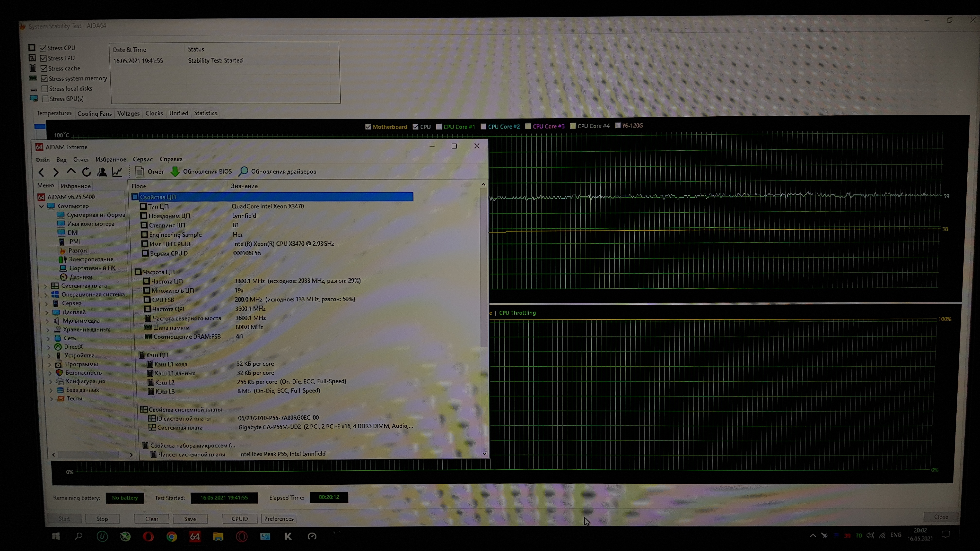Click the Отчёт report toolbar button
This screenshot has width=980, height=551.
[x=149, y=172]
